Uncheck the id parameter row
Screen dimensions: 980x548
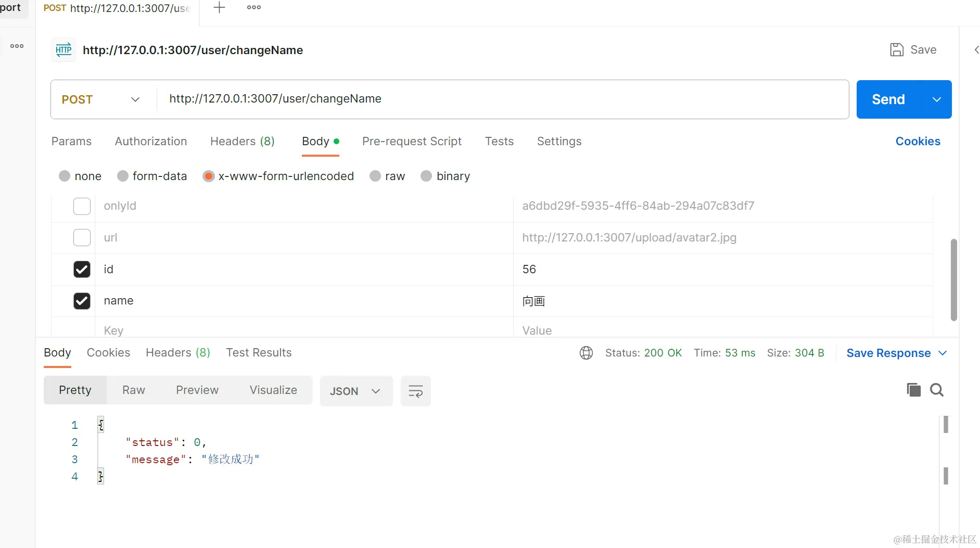tap(82, 269)
